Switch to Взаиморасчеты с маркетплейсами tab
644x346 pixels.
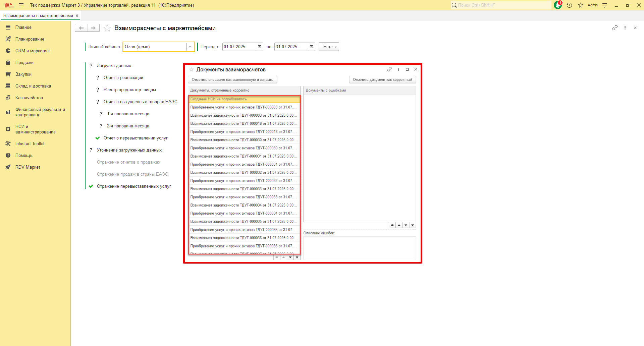[38, 16]
